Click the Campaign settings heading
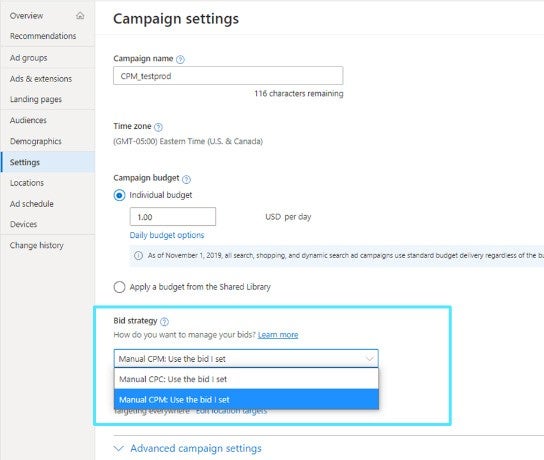Viewport: 544px width, 460px height. (x=176, y=19)
